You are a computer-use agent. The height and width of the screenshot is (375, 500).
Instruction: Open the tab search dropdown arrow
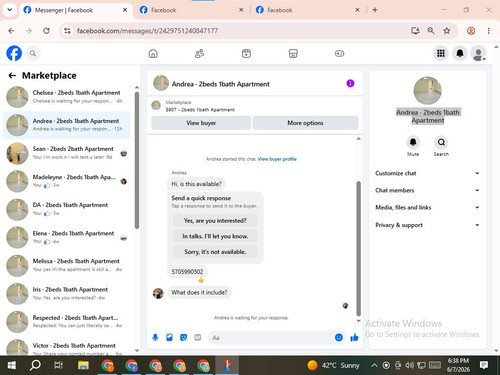pos(10,10)
